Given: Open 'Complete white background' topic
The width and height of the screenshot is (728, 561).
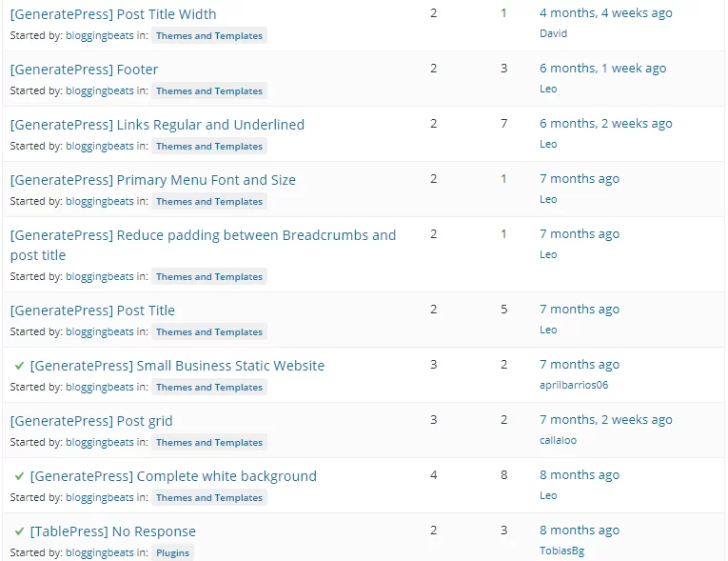Looking at the screenshot, I should (x=173, y=476).
